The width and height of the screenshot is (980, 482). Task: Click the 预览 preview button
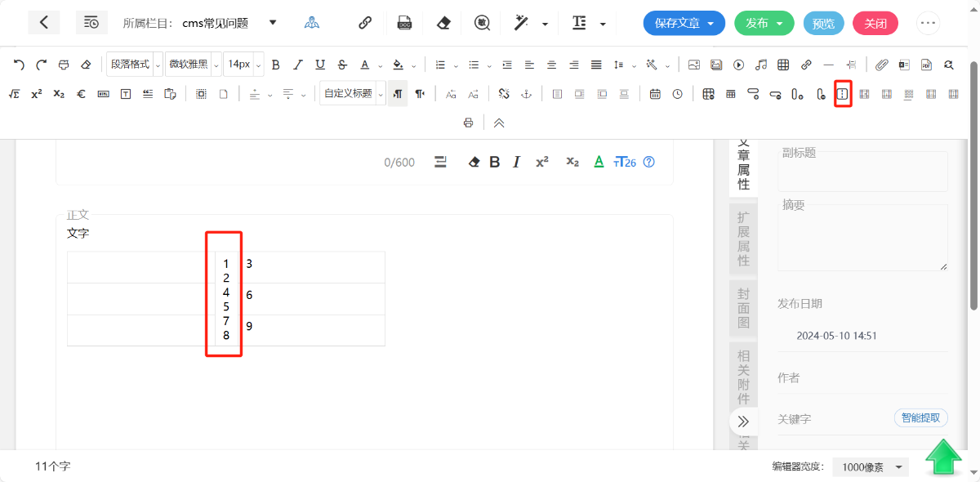pyautogui.click(x=823, y=23)
